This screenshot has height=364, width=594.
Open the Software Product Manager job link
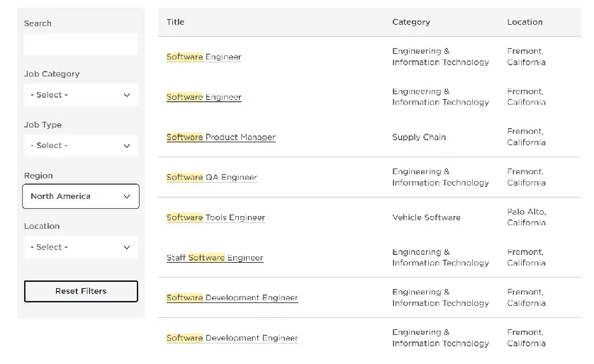click(221, 137)
